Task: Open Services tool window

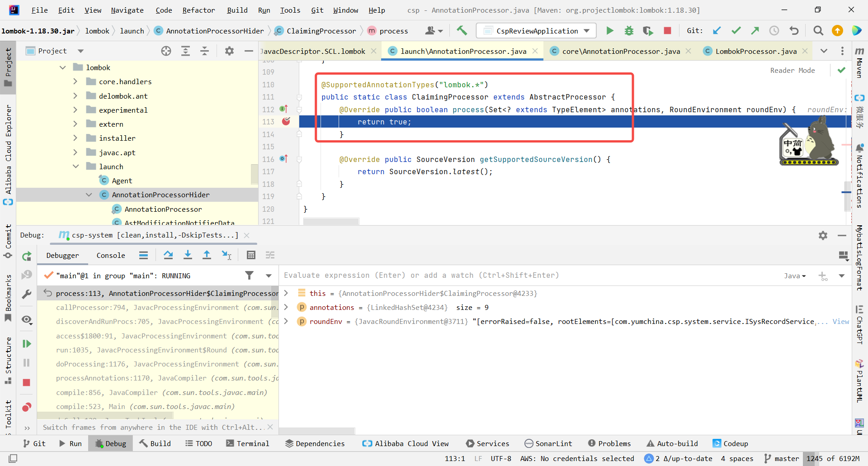Action: coord(487,443)
